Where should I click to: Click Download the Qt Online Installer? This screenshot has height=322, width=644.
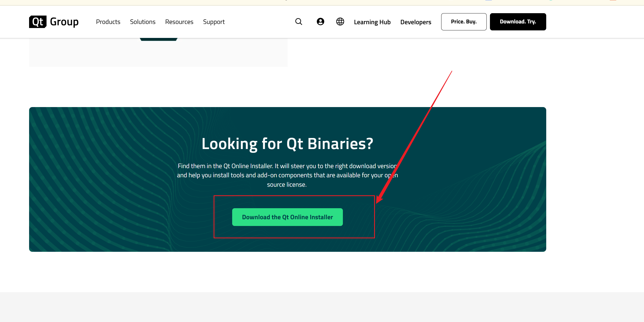tap(287, 217)
